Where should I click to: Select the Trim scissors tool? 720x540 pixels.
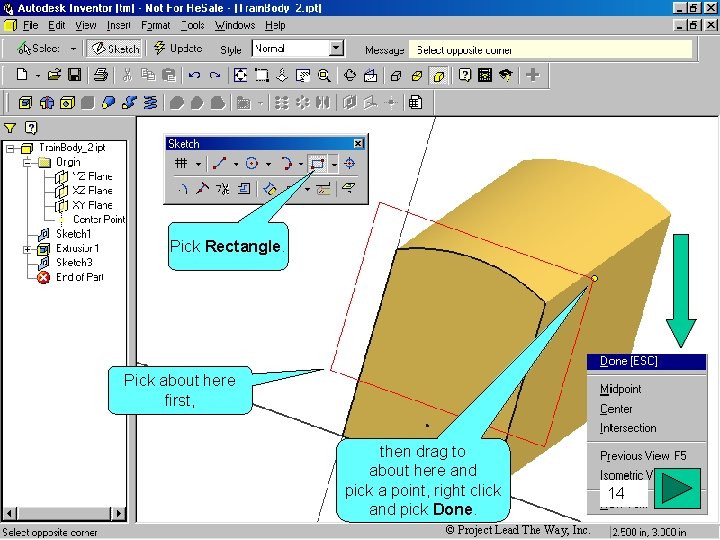(x=223, y=188)
